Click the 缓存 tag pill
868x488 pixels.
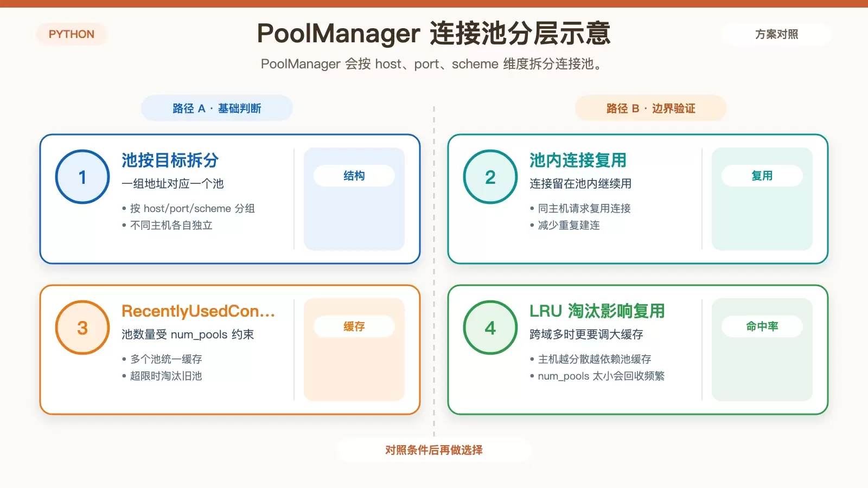(354, 326)
